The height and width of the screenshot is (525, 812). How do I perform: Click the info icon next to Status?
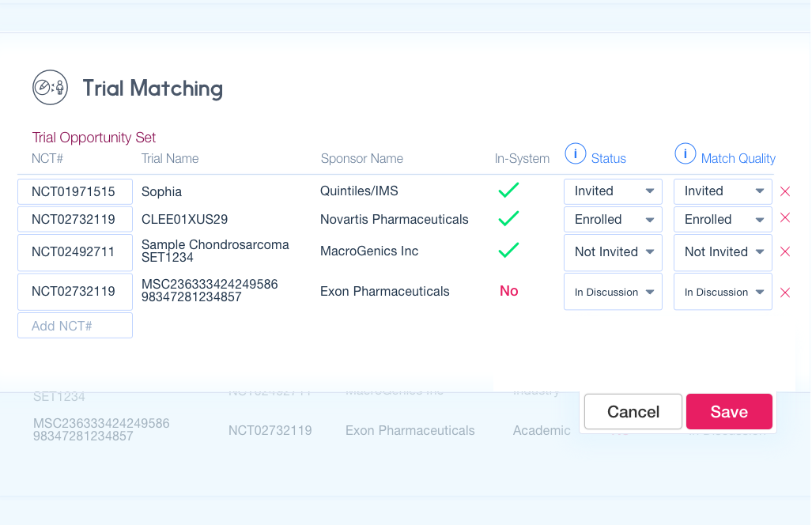(x=575, y=154)
